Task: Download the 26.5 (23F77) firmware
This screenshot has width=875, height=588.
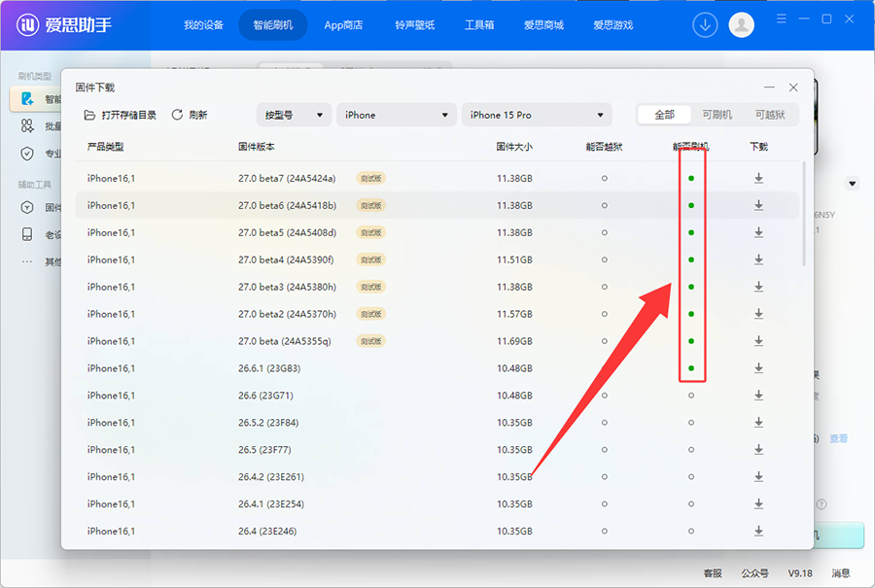Action: pyautogui.click(x=758, y=449)
